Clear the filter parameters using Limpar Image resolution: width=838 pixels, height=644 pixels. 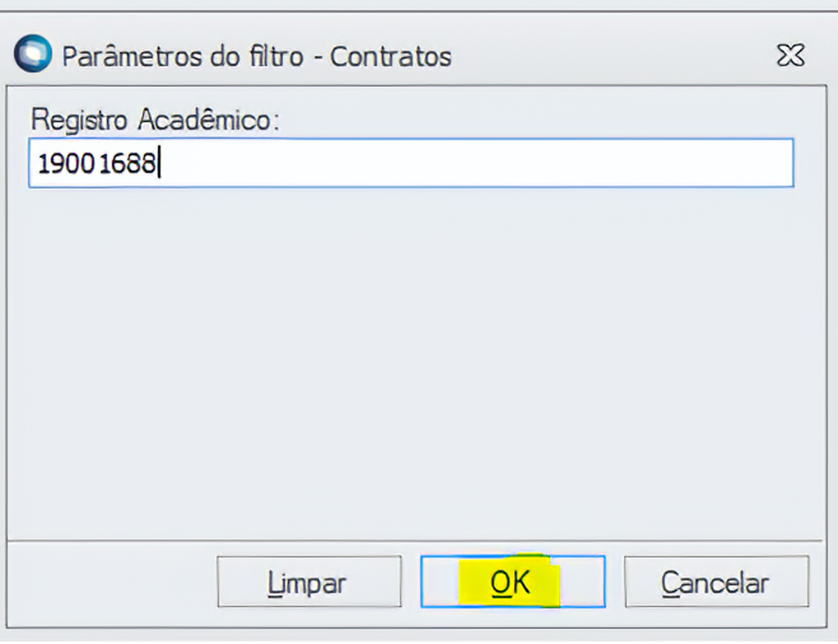click(x=309, y=582)
